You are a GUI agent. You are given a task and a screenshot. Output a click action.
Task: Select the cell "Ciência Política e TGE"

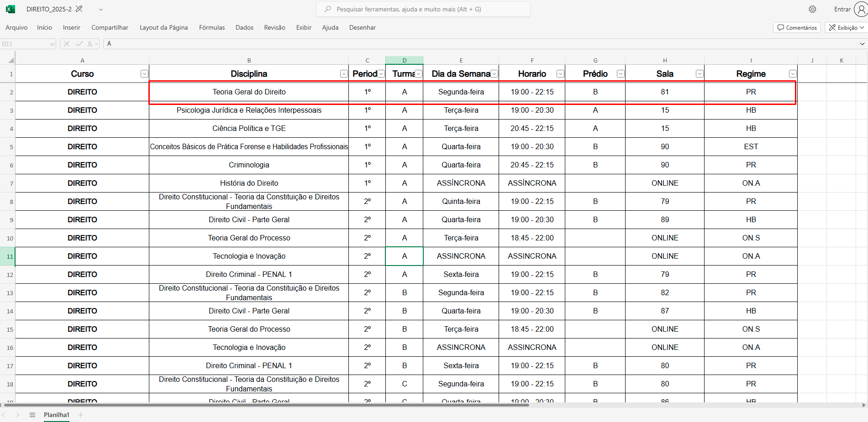pyautogui.click(x=249, y=129)
